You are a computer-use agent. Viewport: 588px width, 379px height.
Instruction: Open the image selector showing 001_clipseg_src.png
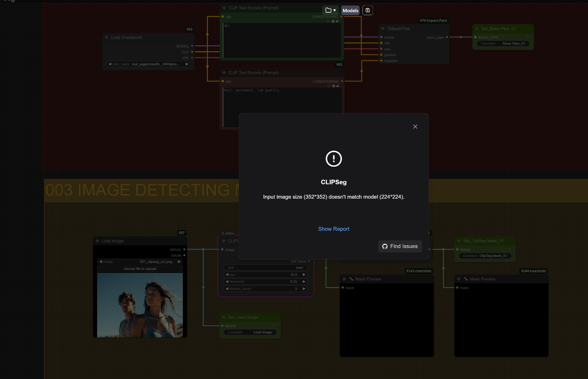140,261
